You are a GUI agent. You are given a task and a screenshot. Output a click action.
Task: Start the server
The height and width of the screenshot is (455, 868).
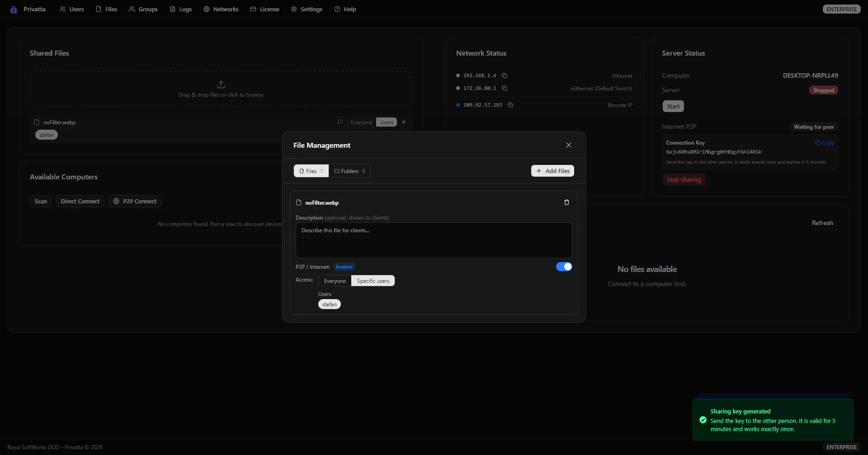[673, 107]
